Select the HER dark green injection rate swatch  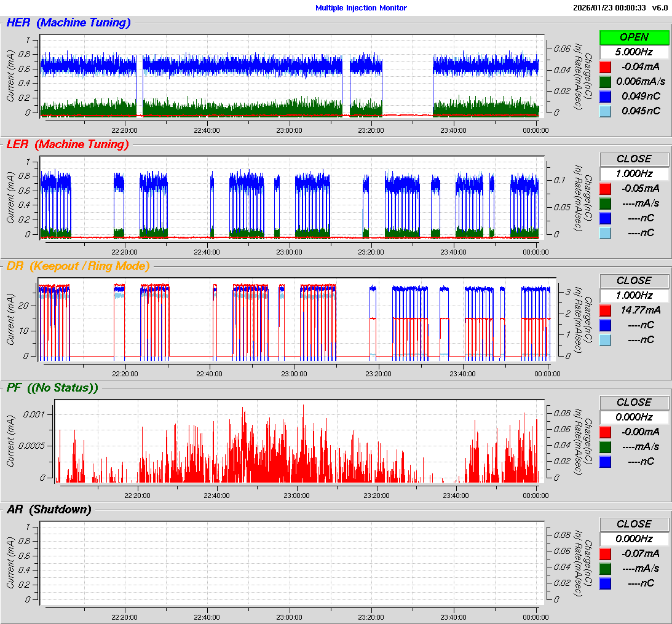(x=606, y=81)
